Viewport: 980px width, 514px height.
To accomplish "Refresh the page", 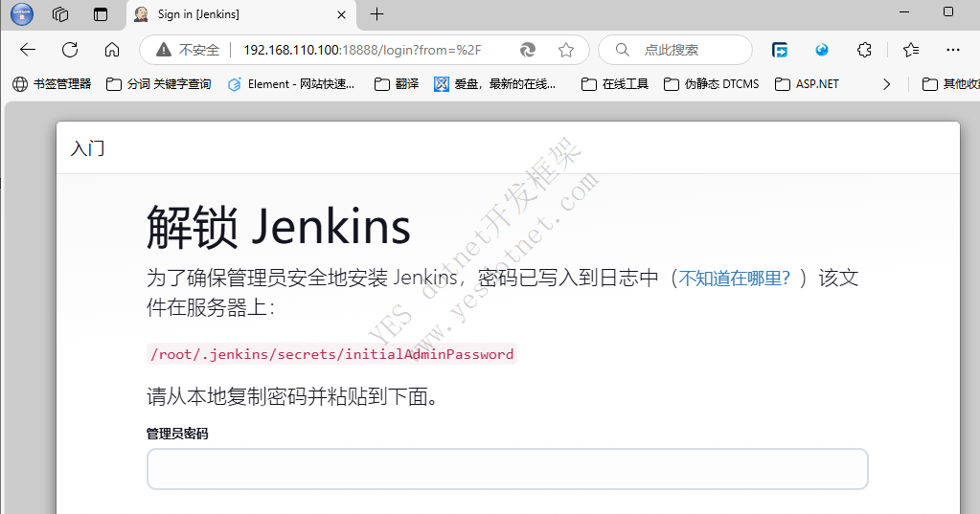I will click(70, 50).
